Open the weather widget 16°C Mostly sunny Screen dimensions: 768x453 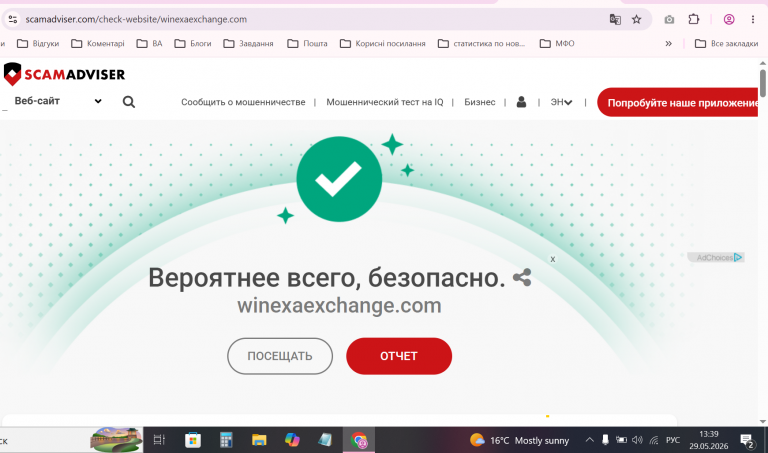(520, 440)
